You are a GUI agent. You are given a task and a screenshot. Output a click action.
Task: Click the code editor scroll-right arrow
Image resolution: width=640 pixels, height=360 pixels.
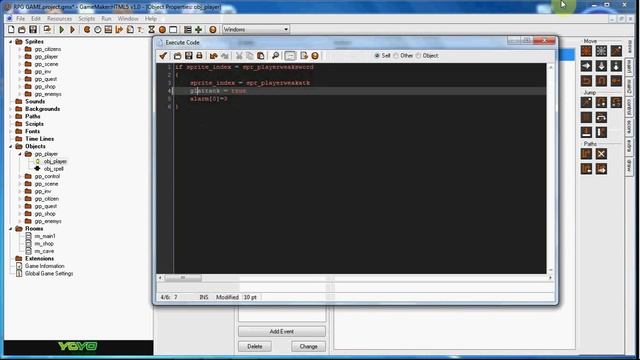550,278
